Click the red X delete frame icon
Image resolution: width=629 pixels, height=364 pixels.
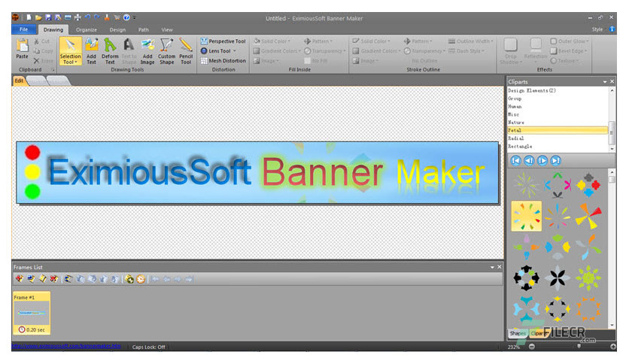tap(53, 278)
